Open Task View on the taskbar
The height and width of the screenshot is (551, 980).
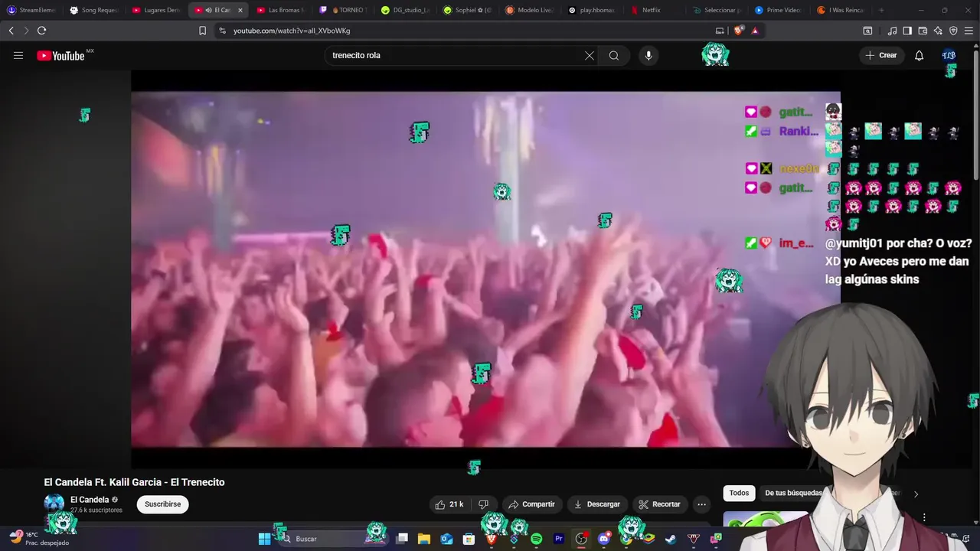402,539
